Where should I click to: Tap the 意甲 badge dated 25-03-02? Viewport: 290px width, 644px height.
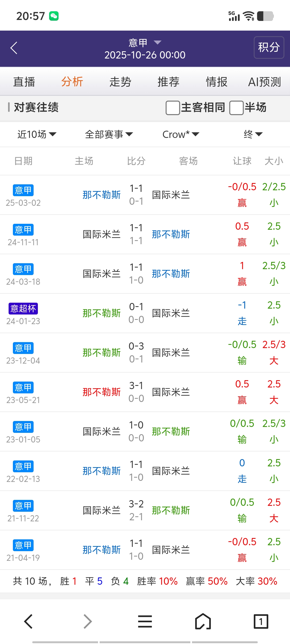23,190
